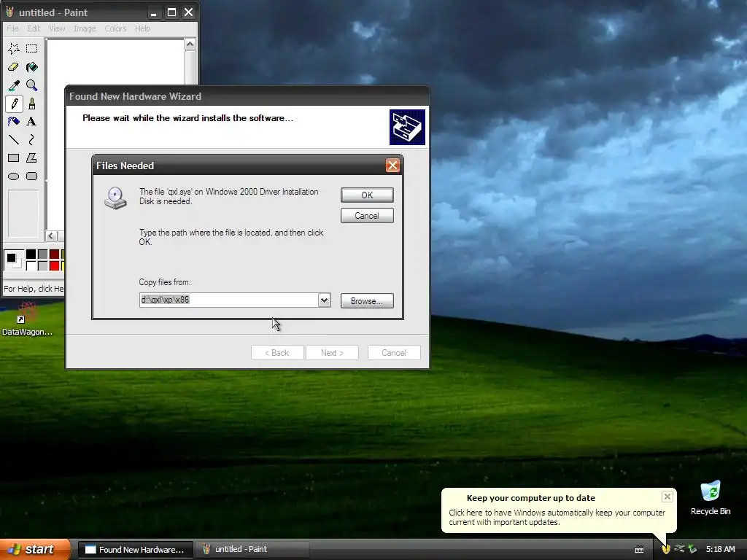Open the Help menu in Paint
This screenshot has height=560, width=747.
point(142,28)
